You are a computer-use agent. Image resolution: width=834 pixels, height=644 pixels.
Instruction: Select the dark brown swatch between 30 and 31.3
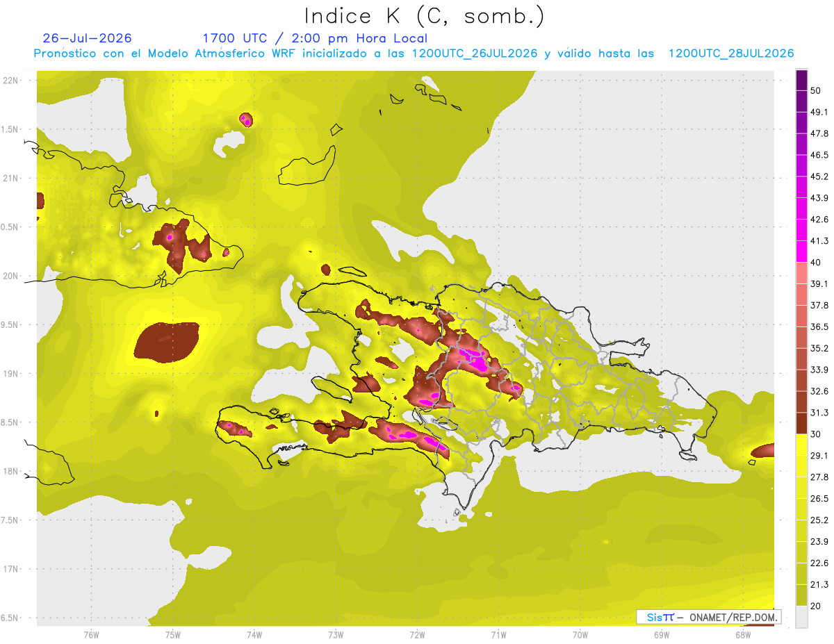[x=801, y=423]
